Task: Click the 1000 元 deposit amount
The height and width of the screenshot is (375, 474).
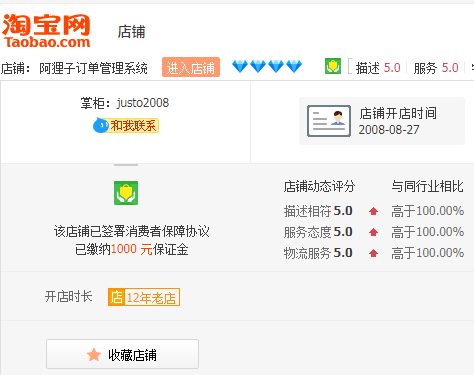Action: tap(131, 249)
